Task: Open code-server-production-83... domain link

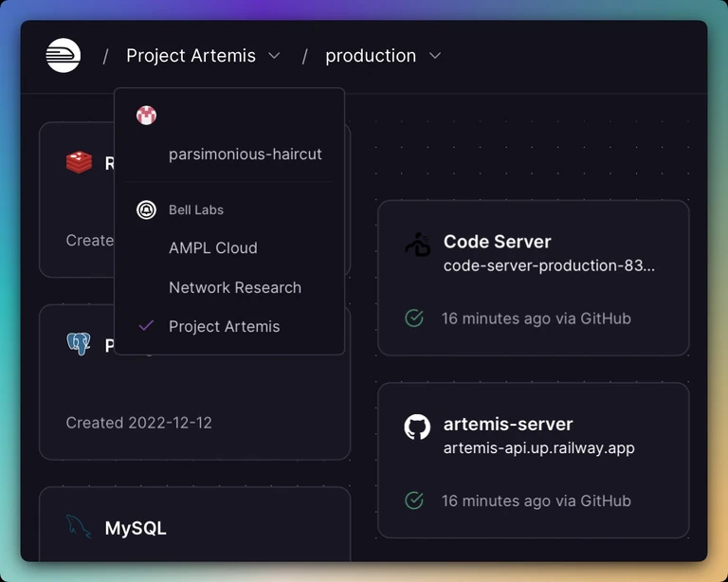Action: point(549,266)
